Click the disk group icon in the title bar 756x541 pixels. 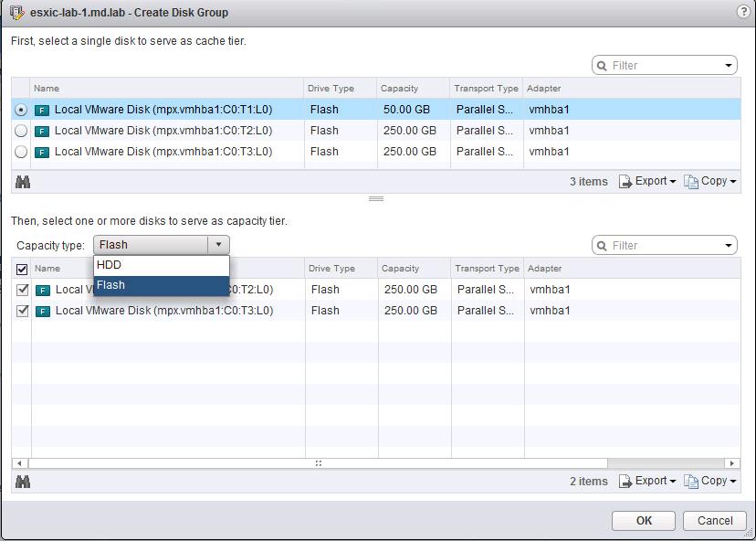pyautogui.click(x=16, y=13)
